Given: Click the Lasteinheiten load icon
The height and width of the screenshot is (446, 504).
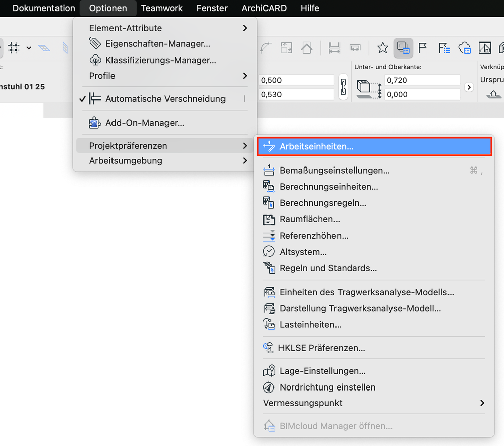Looking at the screenshot, I should (x=269, y=324).
